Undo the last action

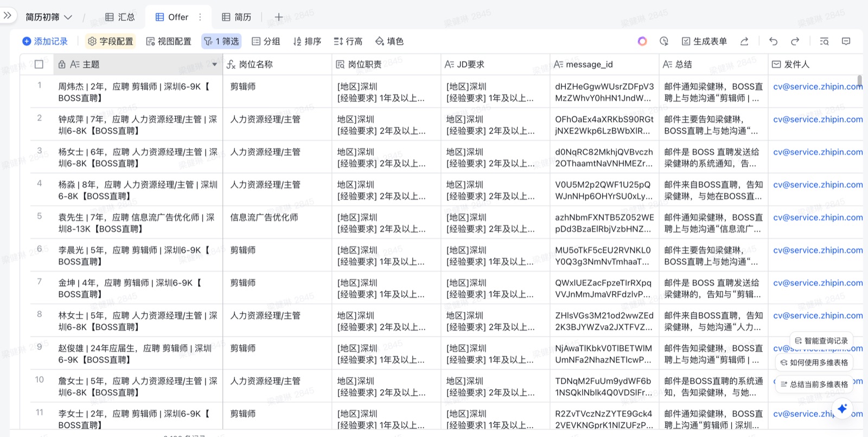coord(773,41)
